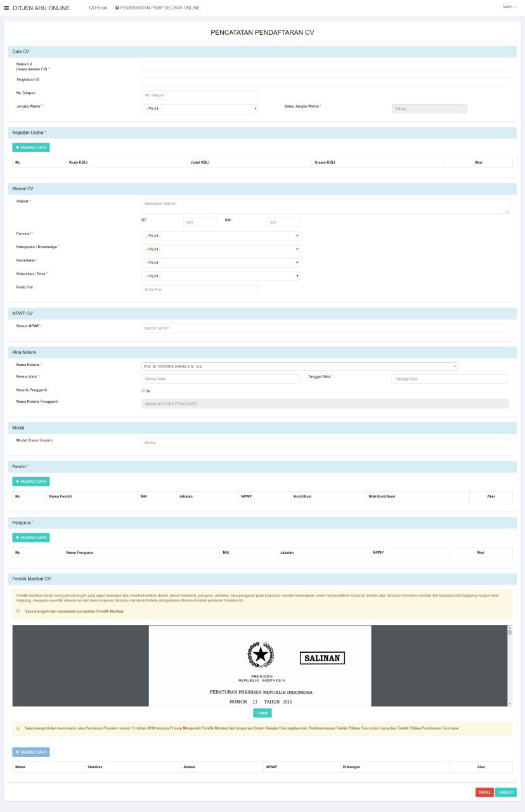
Task: Open the Kabupaten / Kotamadya dropdown
Action: click(x=220, y=249)
